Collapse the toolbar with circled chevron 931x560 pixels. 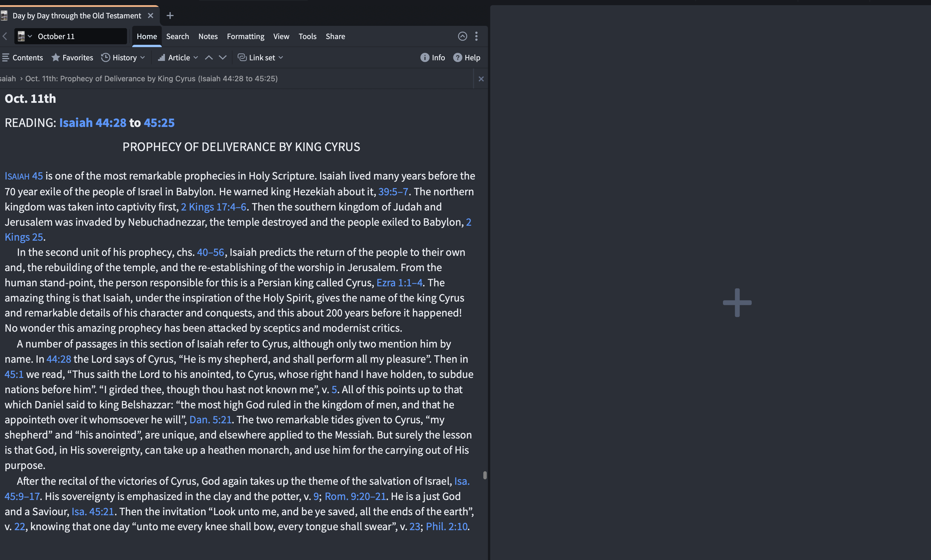coord(462,36)
